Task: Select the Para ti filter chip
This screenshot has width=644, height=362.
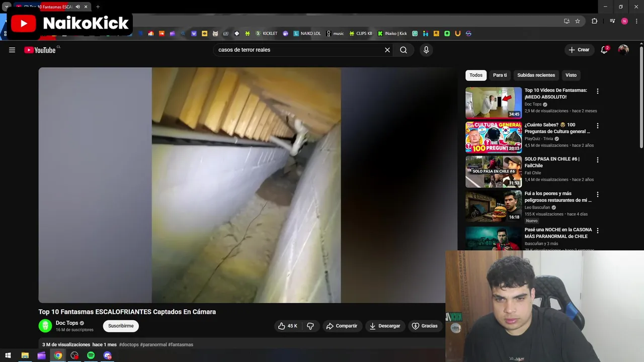Action: point(500,75)
